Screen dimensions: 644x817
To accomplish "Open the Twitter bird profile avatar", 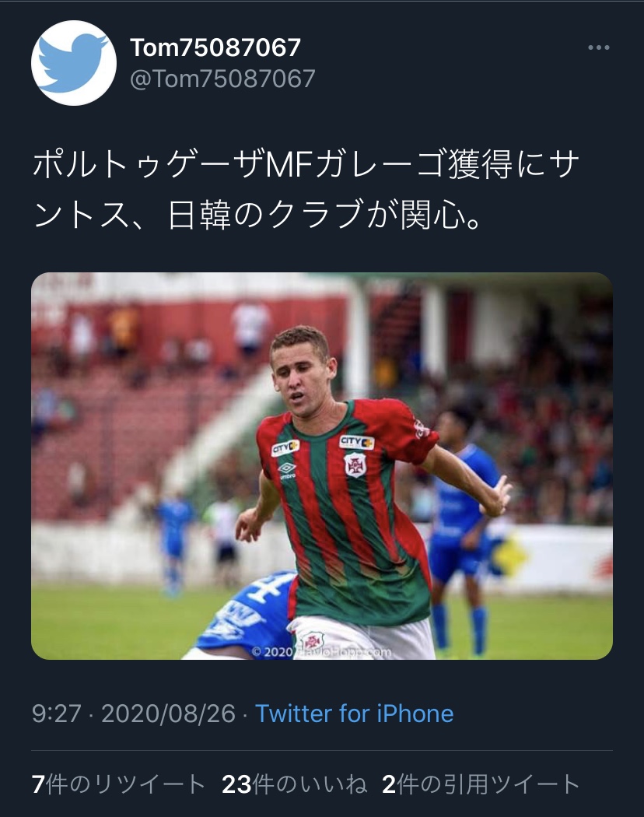I will pyautogui.click(x=73, y=62).
